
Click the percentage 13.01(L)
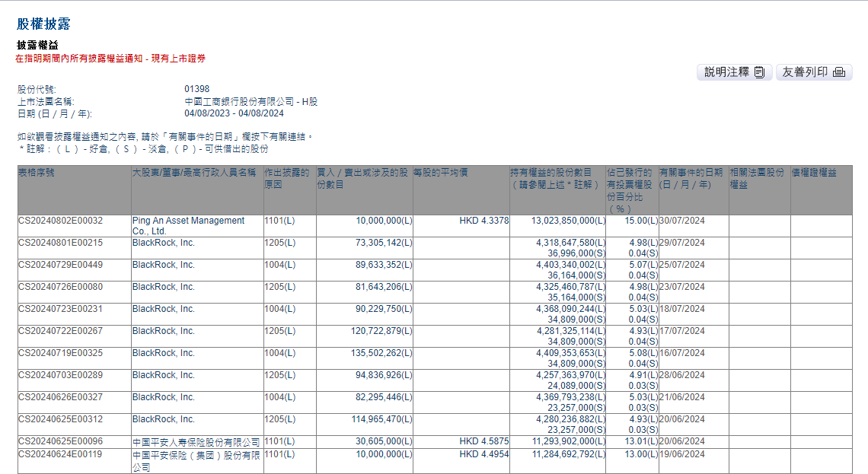coord(642,441)
